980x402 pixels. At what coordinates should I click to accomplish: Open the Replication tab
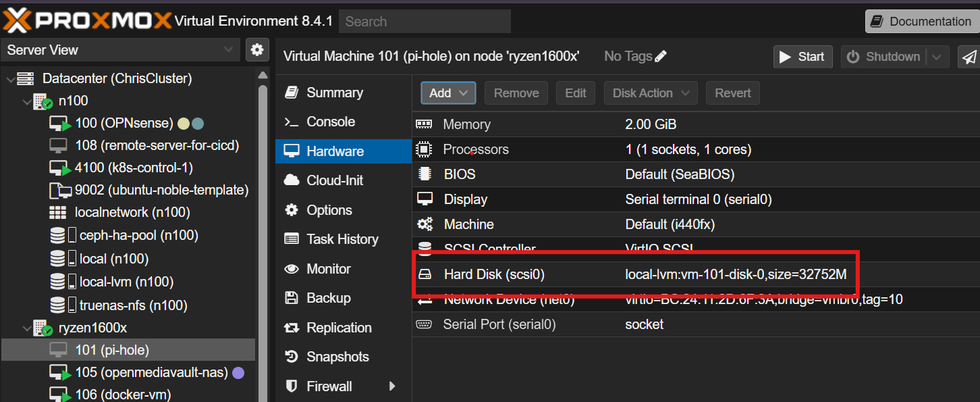point(344,328)
